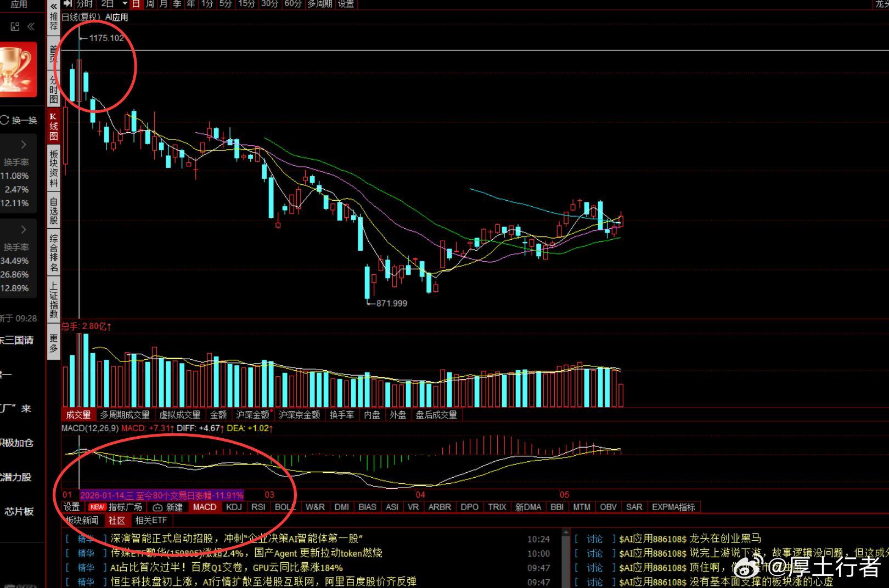Switch to 30分 minute chart
The width and height of the screenshot is (889, 588).
pyautogui.click(x=270, y=3)
